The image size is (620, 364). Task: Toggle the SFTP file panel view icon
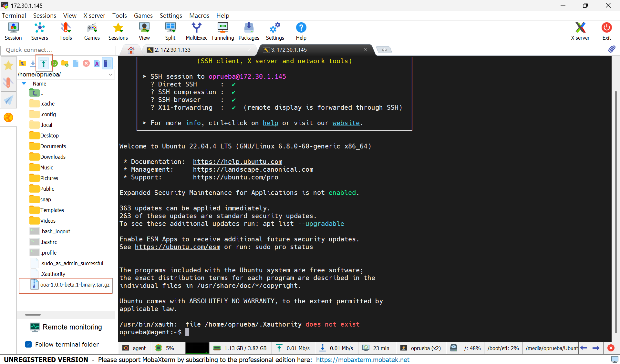107,63
